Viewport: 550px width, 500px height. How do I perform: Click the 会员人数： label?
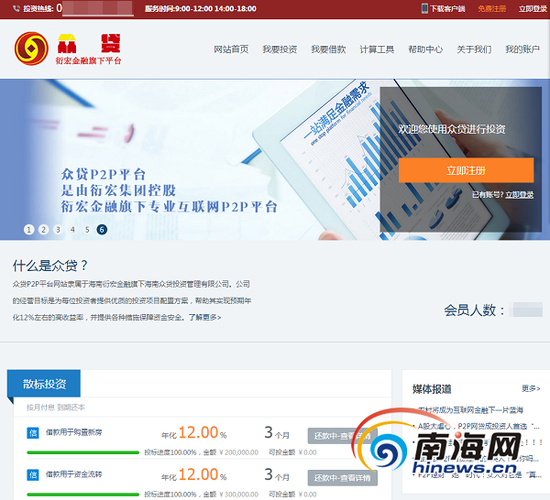pos(474,310)
